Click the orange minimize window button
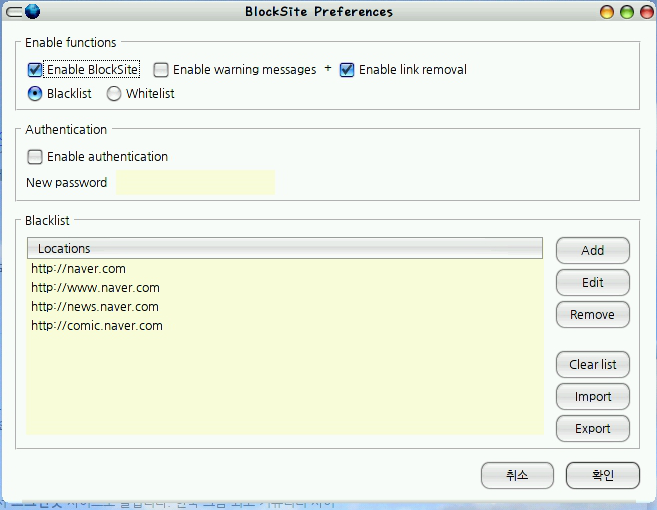This screenshot has height=510, width=657. click(607, 12)
